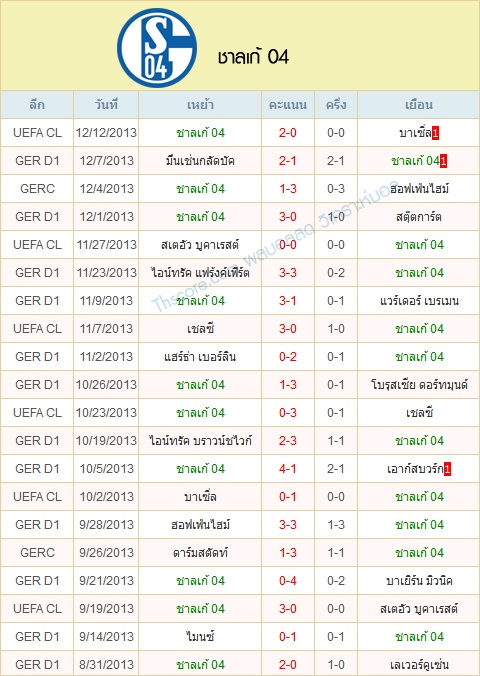Click away team เลเวอร์คูเซ่น
Viewport: 480px width, 676px height.
pyautogui.click(x=419, y=665)
